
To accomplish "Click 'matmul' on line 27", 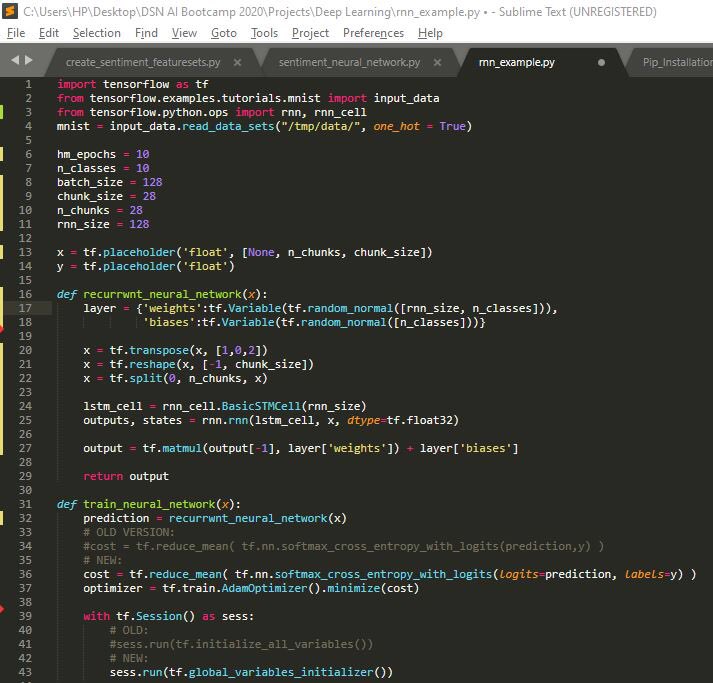I will (182, 448).
